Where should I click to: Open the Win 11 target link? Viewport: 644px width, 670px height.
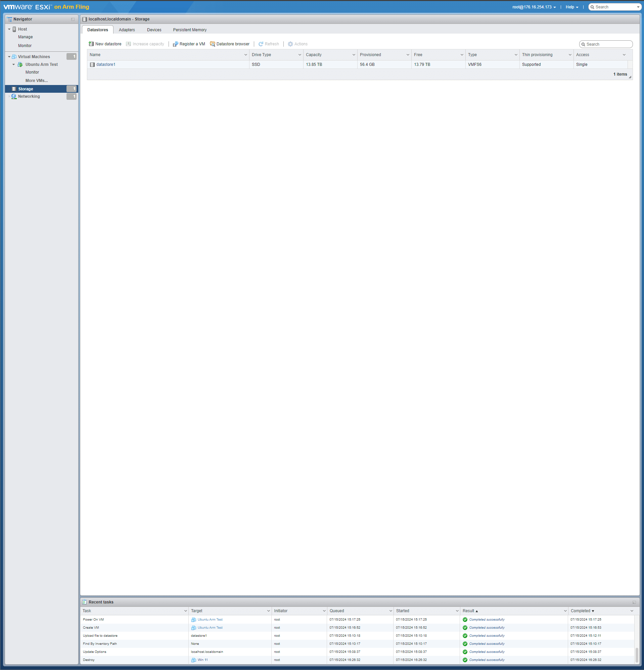click(202, 660)
